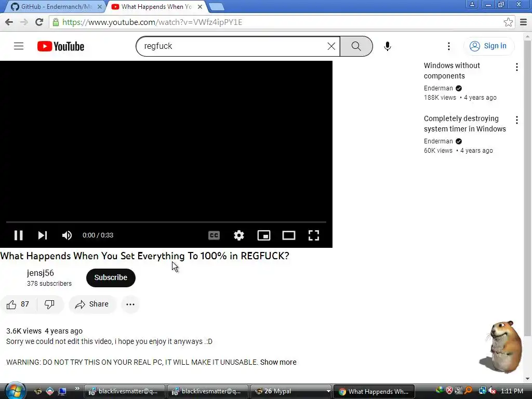
Task: Go to YouTube home via logo
Action: 61,46
